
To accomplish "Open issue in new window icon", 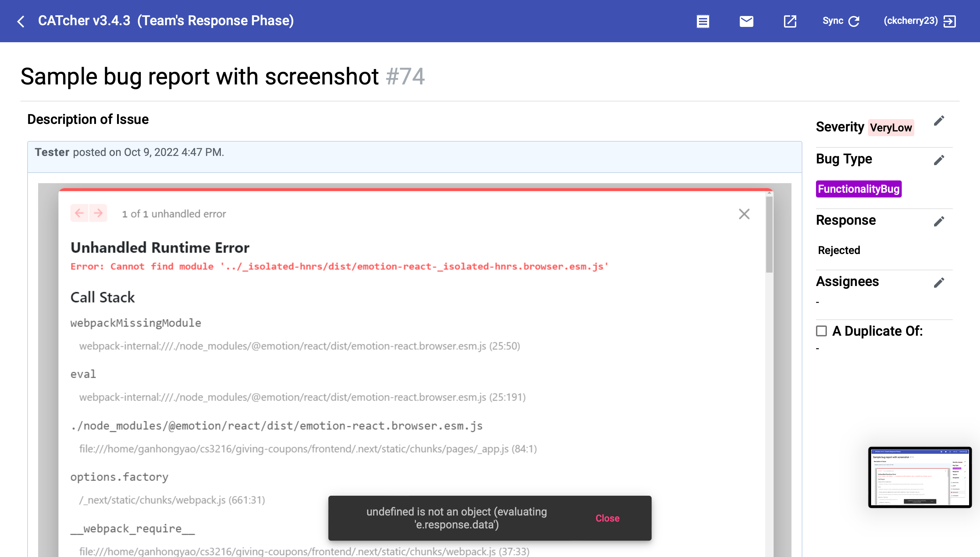I will [x=790, y=21].
